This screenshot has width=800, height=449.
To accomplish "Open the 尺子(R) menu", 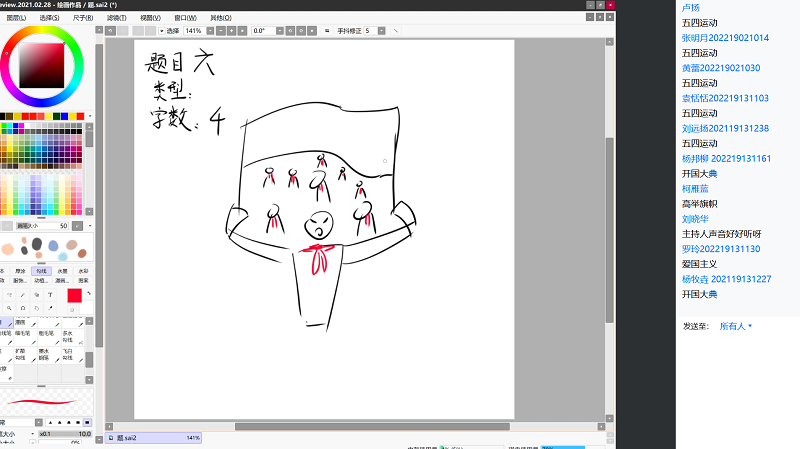I will (x=83, y=18).
